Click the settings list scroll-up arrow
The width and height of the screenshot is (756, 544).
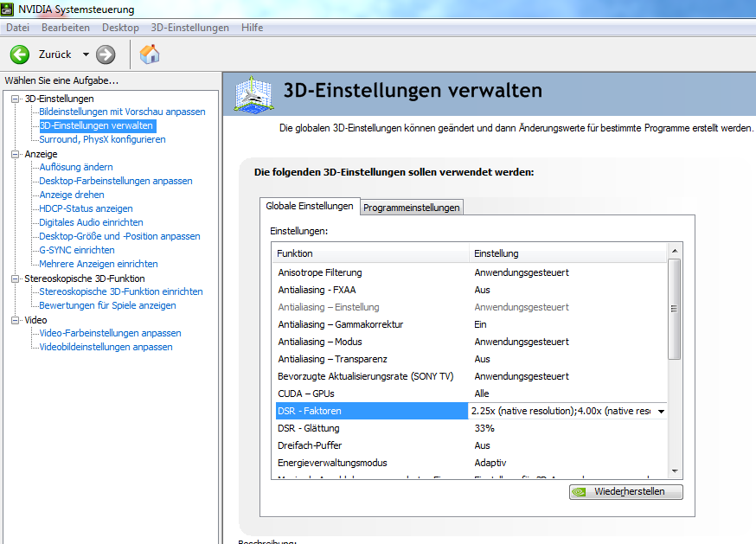pos(675,251)
